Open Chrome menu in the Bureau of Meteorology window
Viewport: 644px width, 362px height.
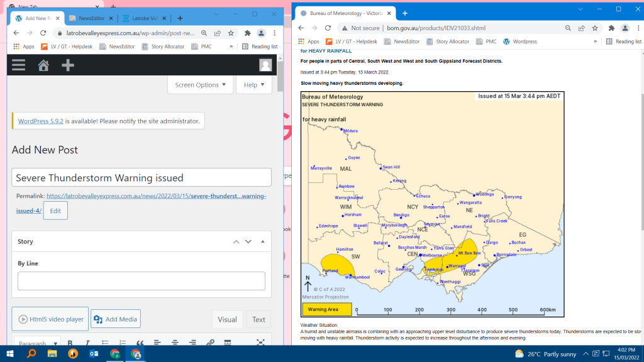(x=638, y=28)
